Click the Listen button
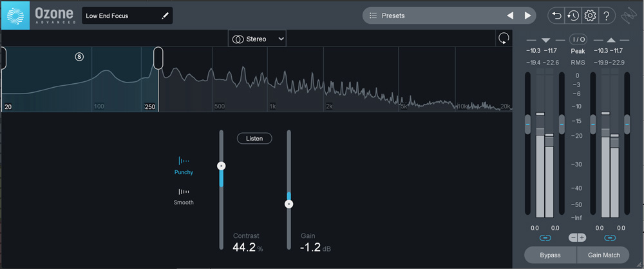The image size is (644, 269). [254, 139]
